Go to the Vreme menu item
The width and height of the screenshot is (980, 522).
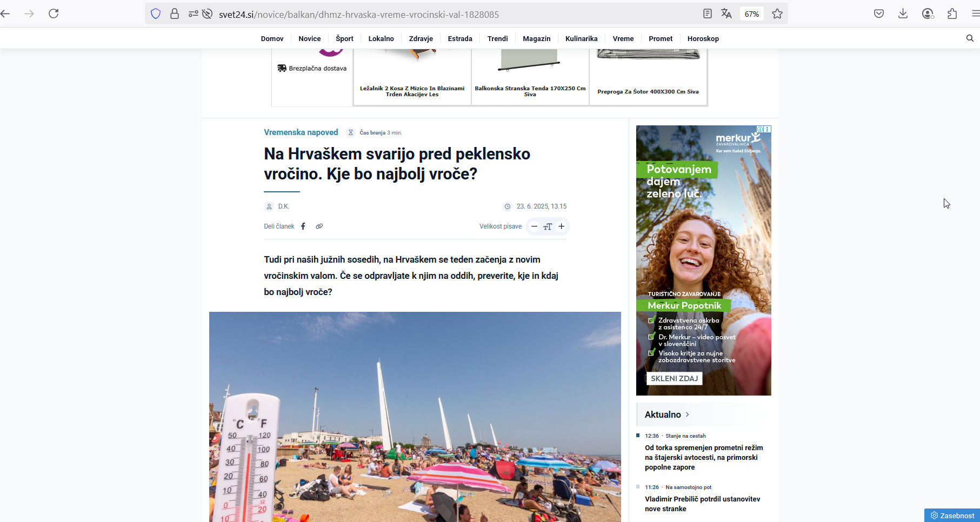point(623,39)
